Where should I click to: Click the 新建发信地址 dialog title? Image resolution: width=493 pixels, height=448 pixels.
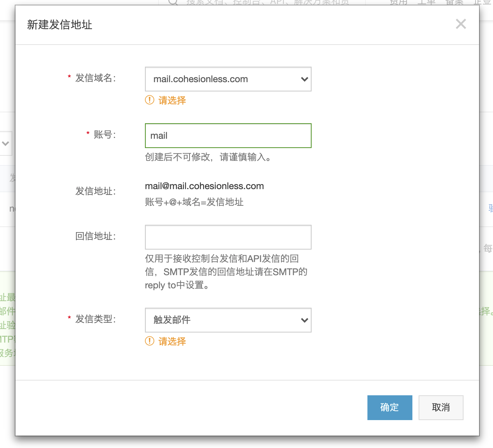[60, 25]
